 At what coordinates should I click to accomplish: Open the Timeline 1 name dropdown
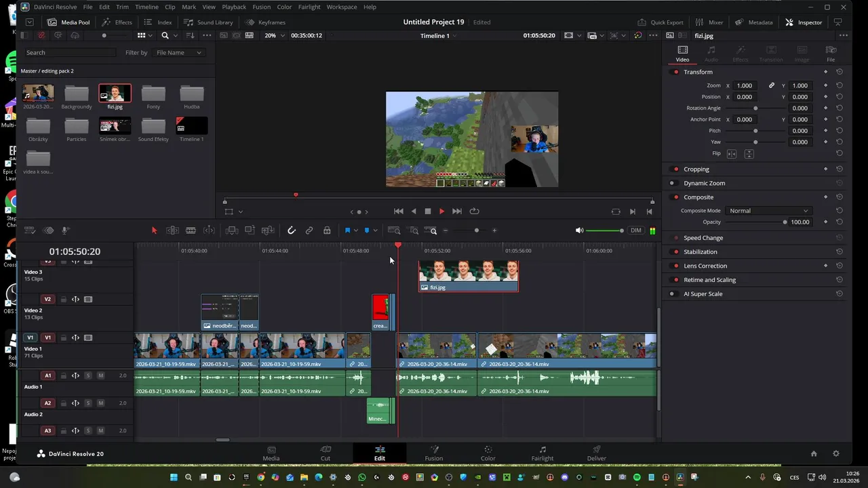438,35
